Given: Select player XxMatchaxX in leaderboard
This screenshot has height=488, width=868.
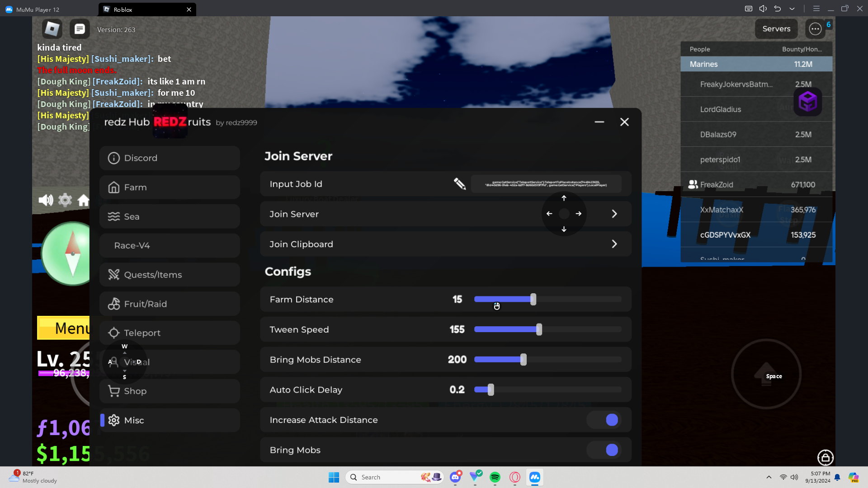Looking at the screenshot, I should [x=756, y=210].
